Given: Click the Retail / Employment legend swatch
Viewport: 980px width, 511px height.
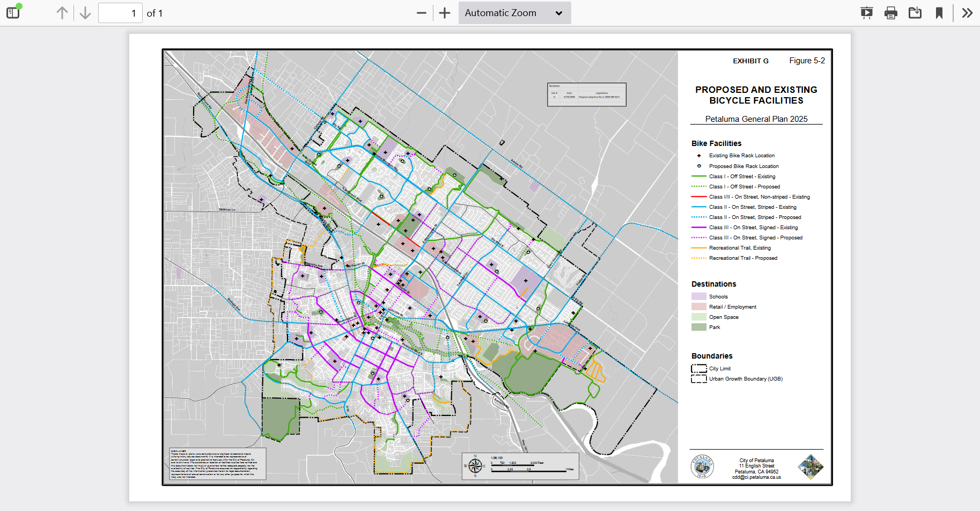Looking at the screenshot, I should coord(698,306).
